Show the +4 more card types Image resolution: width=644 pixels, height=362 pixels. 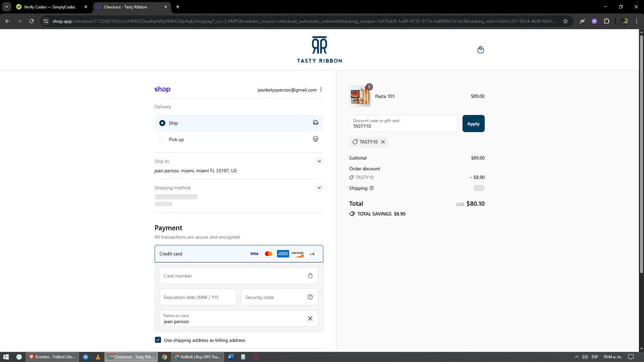point(312,253)
